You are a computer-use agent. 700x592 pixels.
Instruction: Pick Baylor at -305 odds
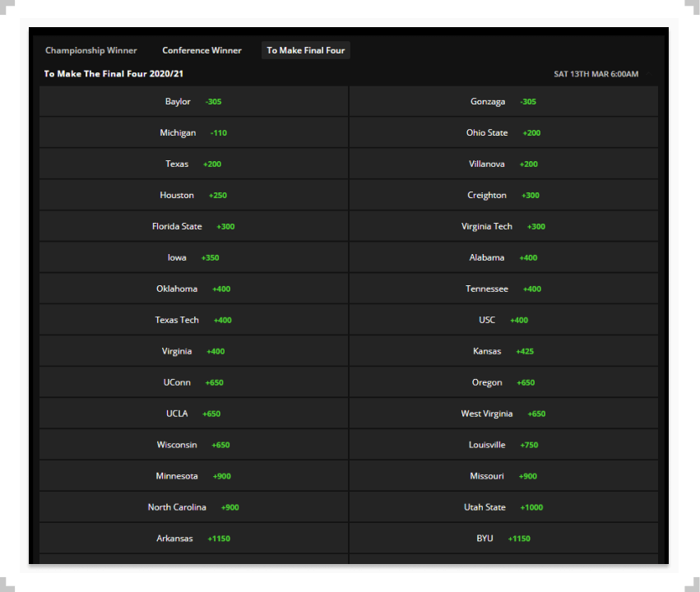(x=193, y=102)
